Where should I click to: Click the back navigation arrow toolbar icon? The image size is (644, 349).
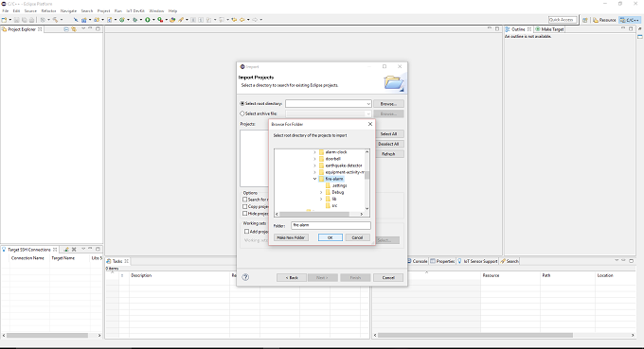(241, 20)
